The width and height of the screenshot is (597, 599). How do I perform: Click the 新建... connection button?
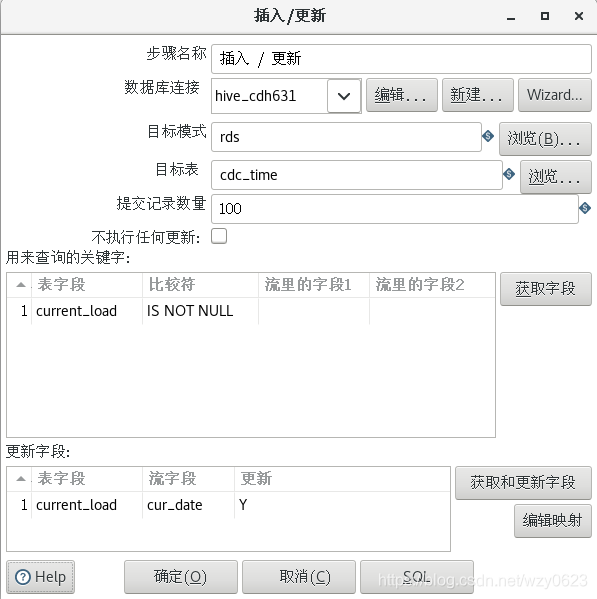tap(477, 95)
